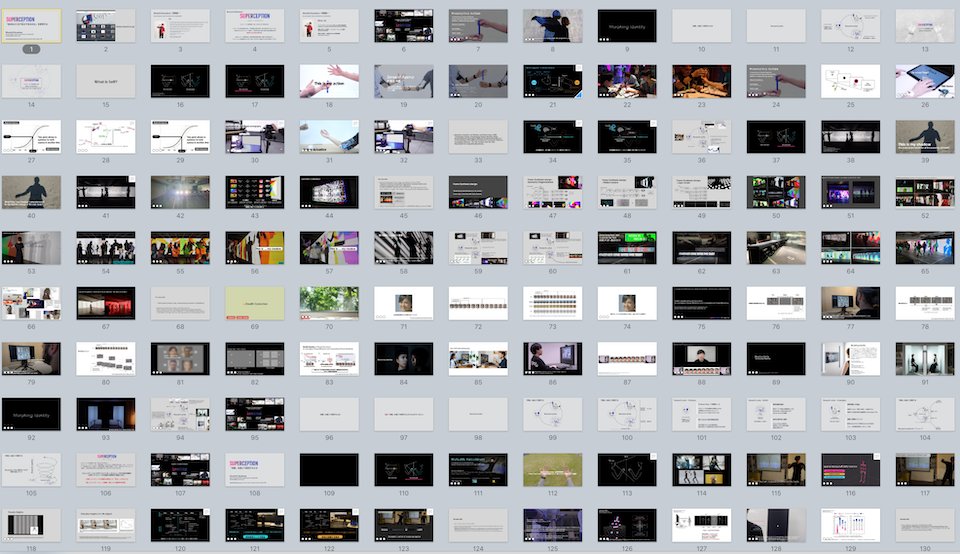Select slide 67 with red exhibition room
The image size is (960, 554).
click(x=105, y=303)
